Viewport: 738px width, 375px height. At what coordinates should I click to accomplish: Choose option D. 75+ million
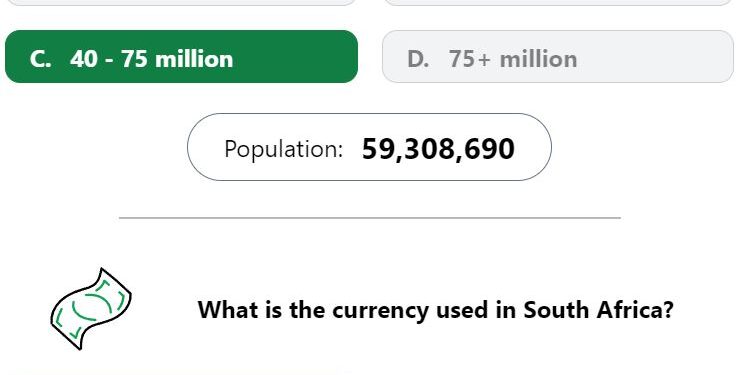click(558, 56)
